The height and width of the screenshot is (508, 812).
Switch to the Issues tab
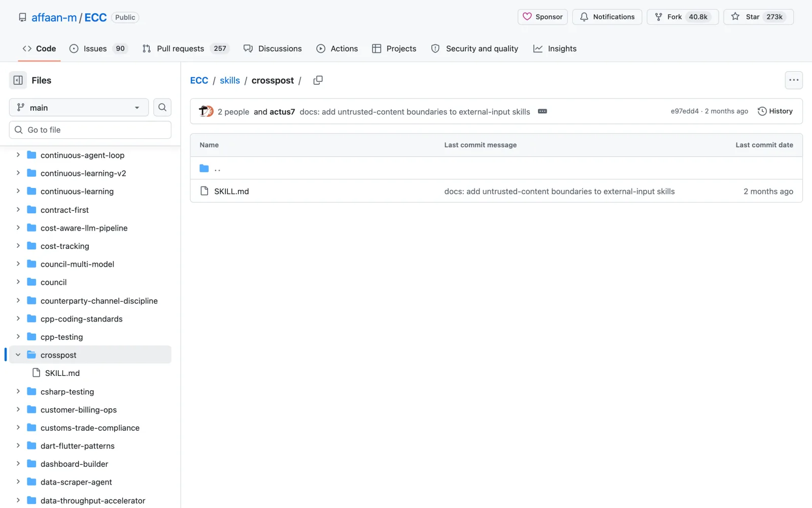98,49
